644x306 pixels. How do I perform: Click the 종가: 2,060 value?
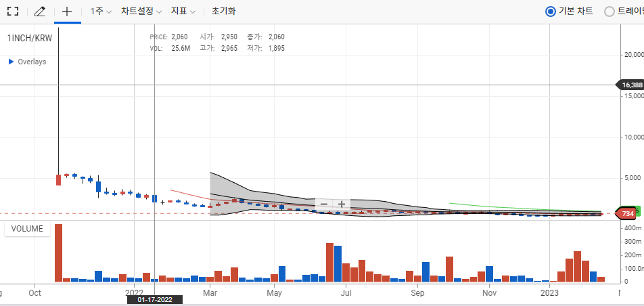point(277,37)
